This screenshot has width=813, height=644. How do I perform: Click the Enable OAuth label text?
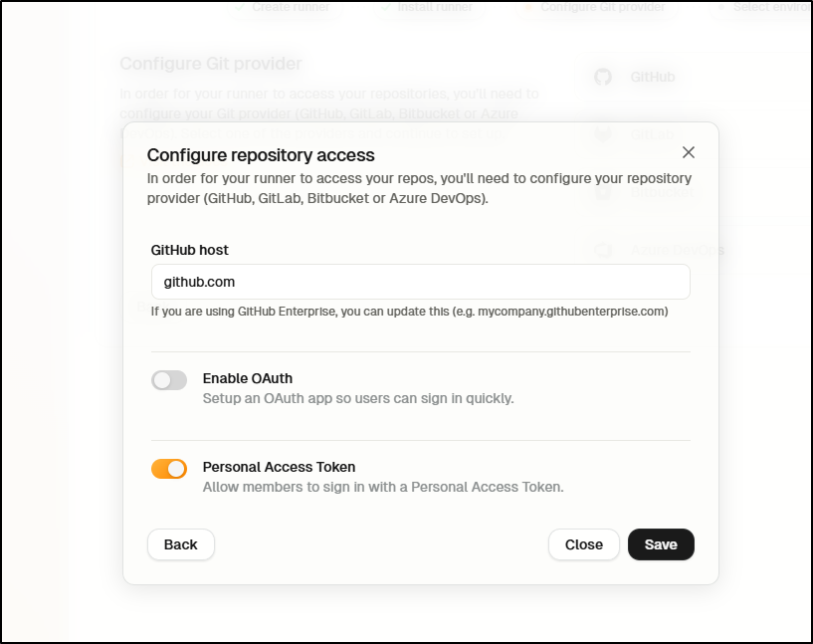248,378
